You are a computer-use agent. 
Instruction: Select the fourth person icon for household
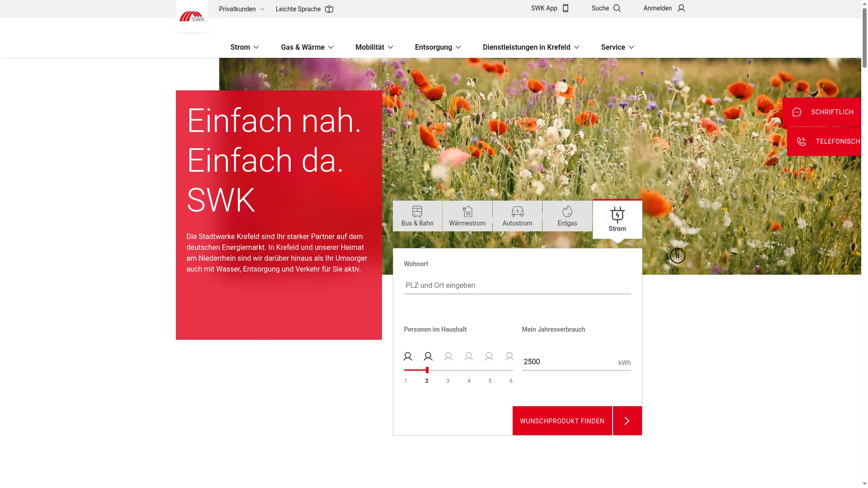point(469,357)
